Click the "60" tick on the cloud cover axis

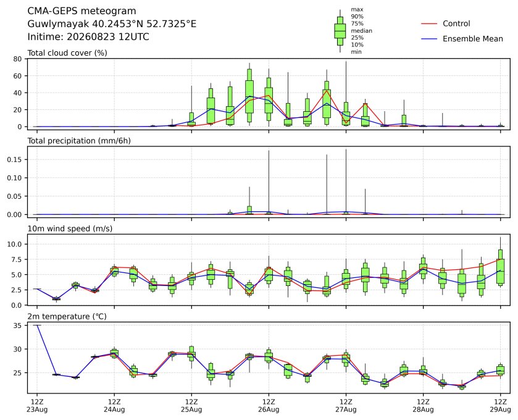(x=17, y=76)
